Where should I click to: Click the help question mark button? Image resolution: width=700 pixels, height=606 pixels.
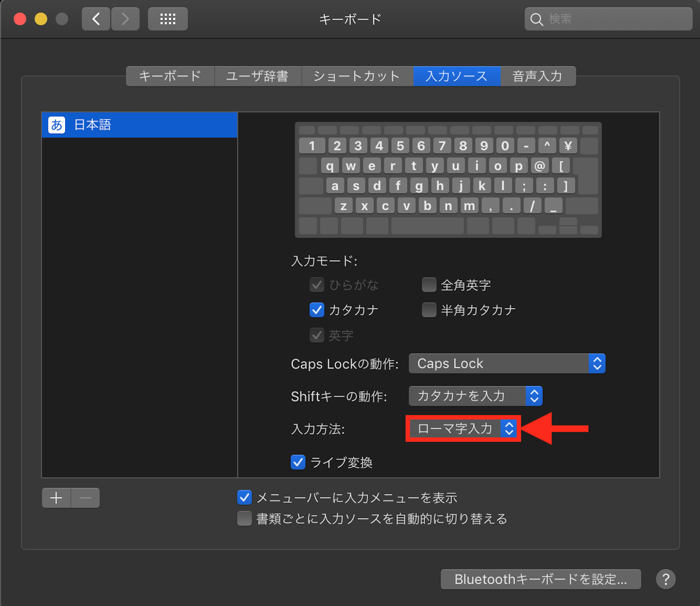665,579
